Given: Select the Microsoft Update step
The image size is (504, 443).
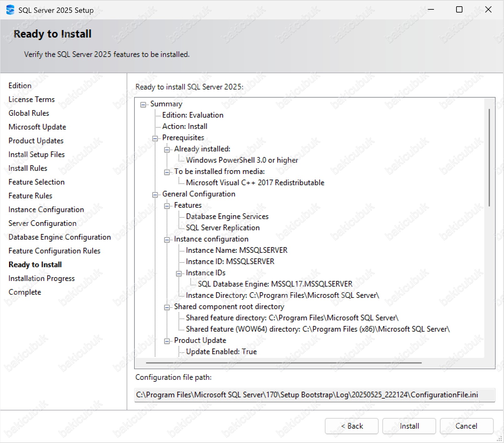Looking at the screenshot, I should (37, 127).
